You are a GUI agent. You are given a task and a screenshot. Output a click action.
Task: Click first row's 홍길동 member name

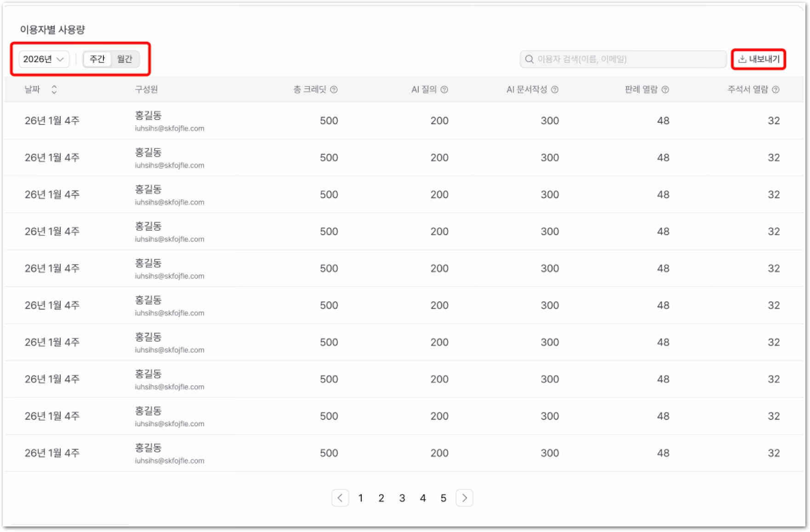click(x=148, y=115)
